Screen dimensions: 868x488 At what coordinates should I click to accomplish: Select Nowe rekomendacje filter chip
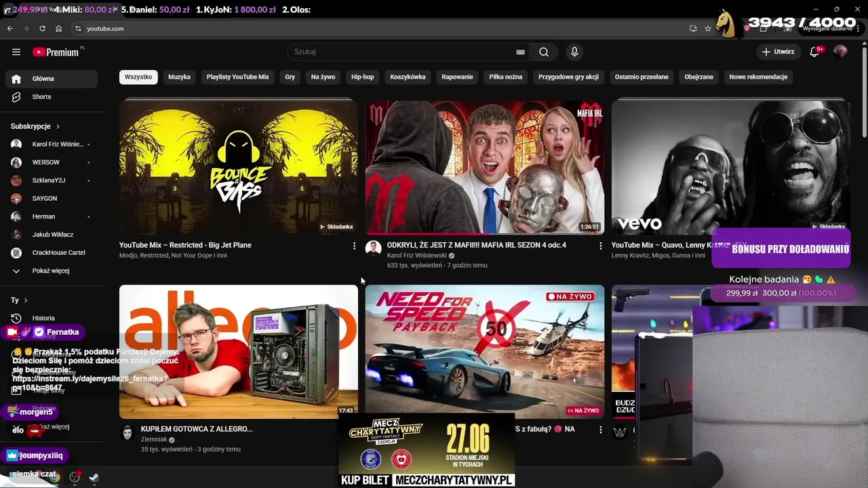[x=758, y=77]
